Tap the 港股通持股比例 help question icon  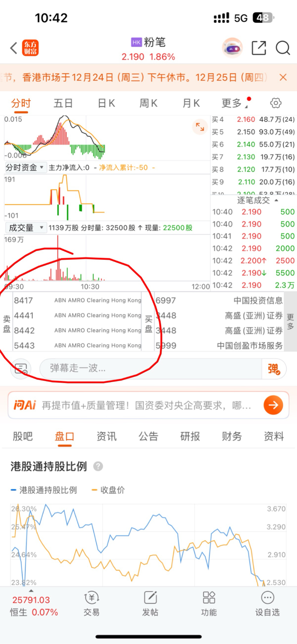(x=98, y=466)
